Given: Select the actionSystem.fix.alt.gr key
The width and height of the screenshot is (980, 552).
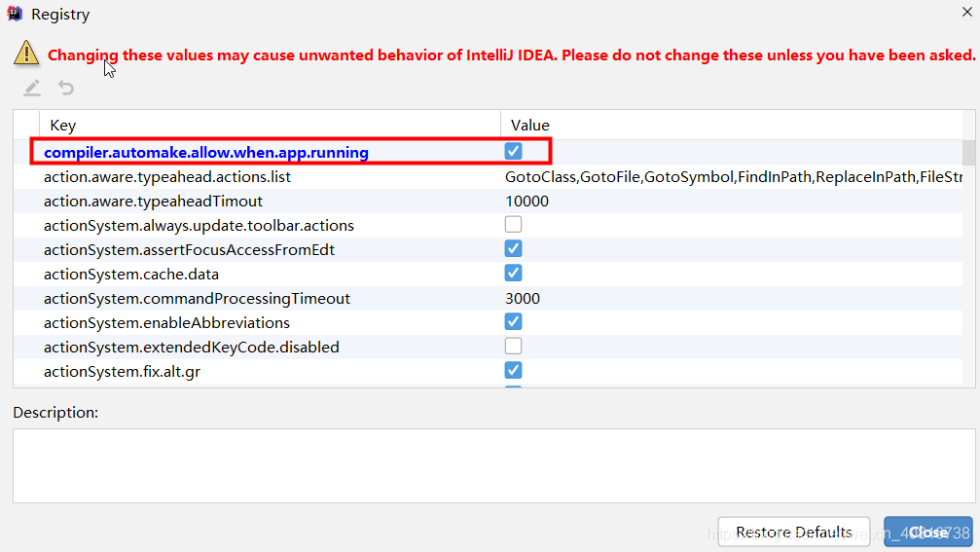Looking at the screenshot, I should tap(122, 372).
